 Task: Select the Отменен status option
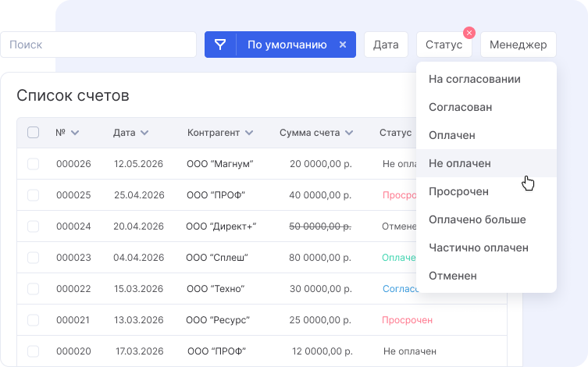(x=453, y=276)
